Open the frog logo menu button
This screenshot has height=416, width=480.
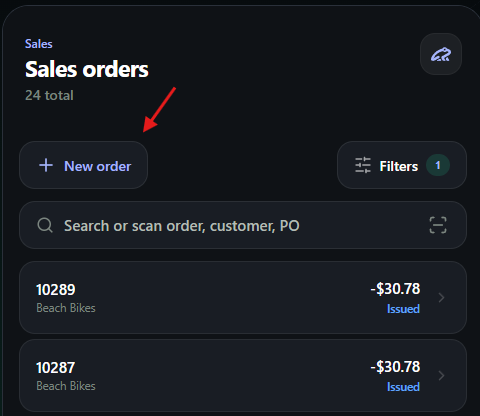tap(441, 54)
